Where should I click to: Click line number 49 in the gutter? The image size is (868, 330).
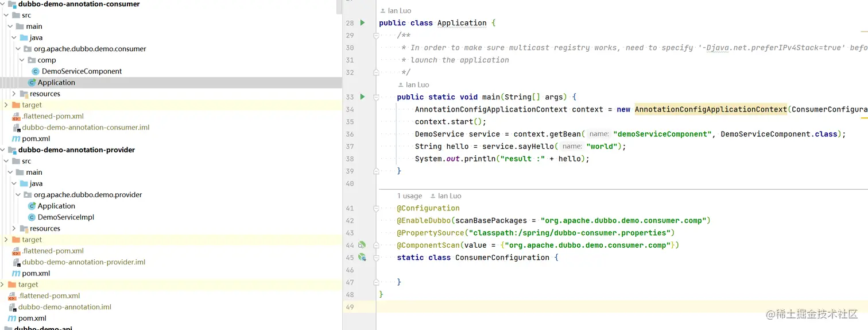point(350,307)
